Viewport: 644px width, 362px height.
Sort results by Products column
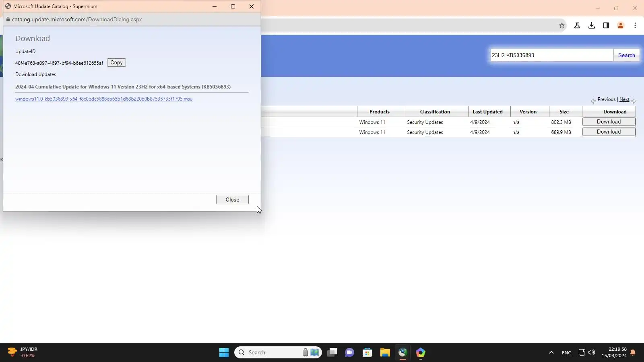click(x=380, y=112)
